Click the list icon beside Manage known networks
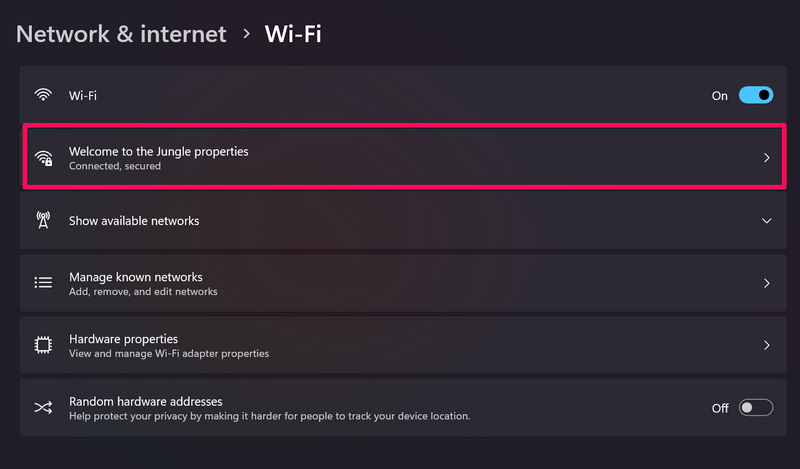The height and width of the screenshot is (469, 800). (43, 283)
